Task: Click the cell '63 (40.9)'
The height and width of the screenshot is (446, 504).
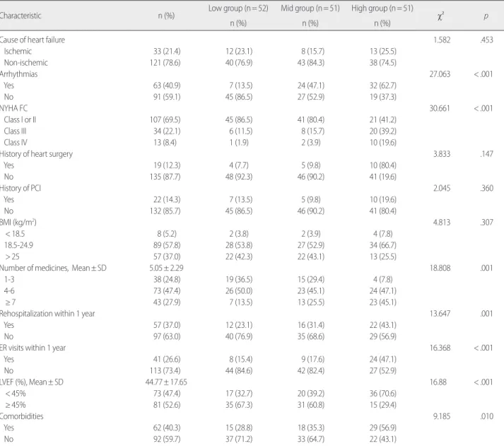Action: 167,86
